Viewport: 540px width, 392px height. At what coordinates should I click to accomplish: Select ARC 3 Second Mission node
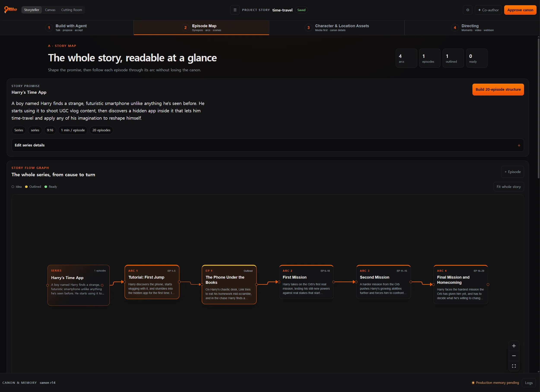tap(383, 282)
